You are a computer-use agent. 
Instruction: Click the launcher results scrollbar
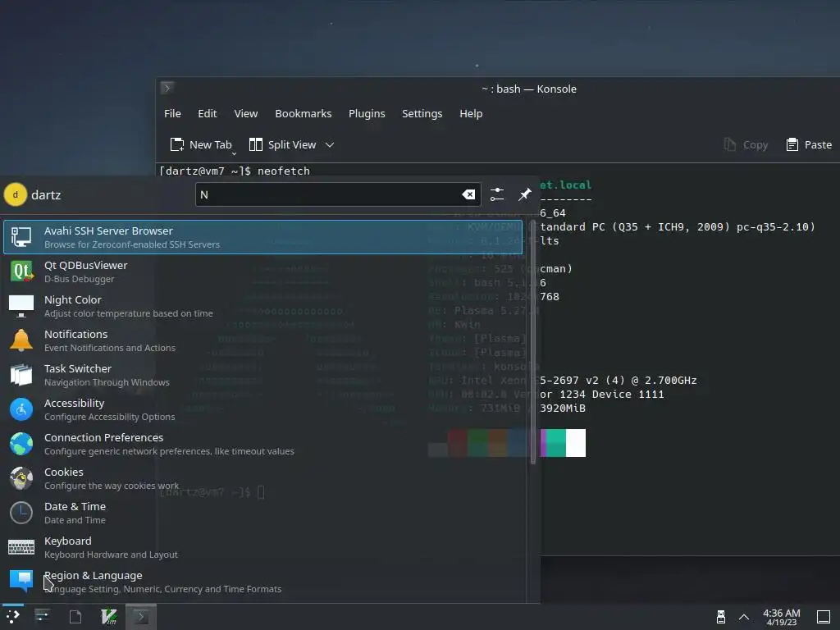click(x=532, y=340)
